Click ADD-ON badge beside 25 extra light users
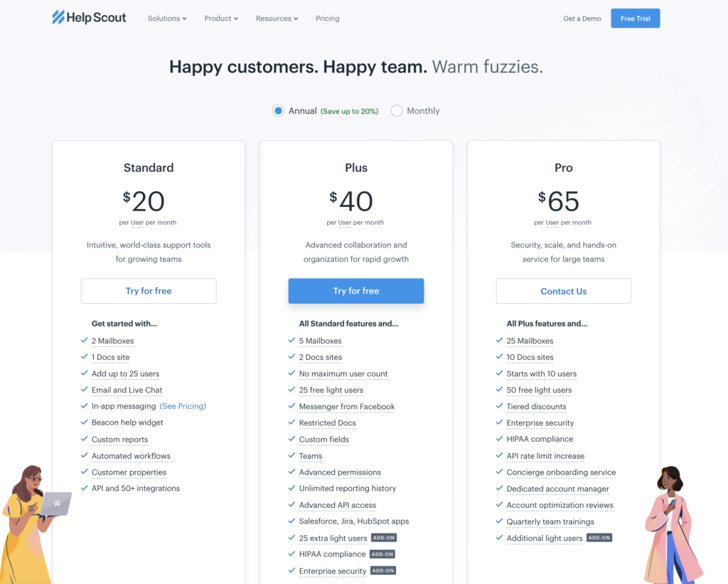Viewport: 728px width, 584px height. 384,538
